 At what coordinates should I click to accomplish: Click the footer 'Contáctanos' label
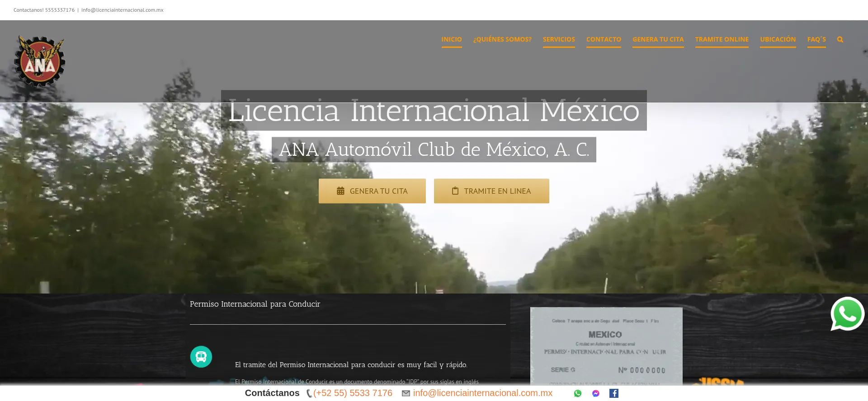[272, 393]
